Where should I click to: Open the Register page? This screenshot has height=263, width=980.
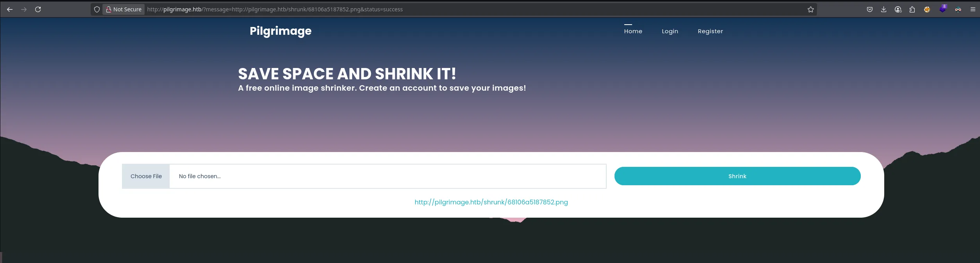click(x=710, y=31)
